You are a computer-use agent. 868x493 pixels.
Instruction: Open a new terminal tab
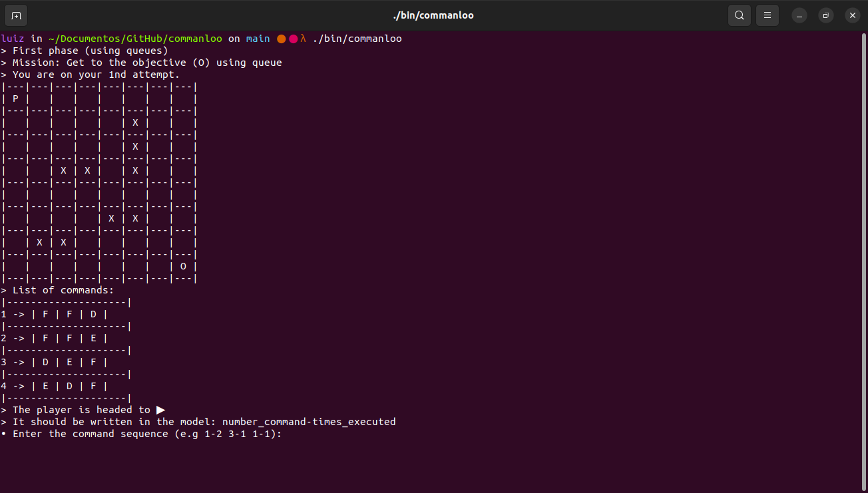16,15
